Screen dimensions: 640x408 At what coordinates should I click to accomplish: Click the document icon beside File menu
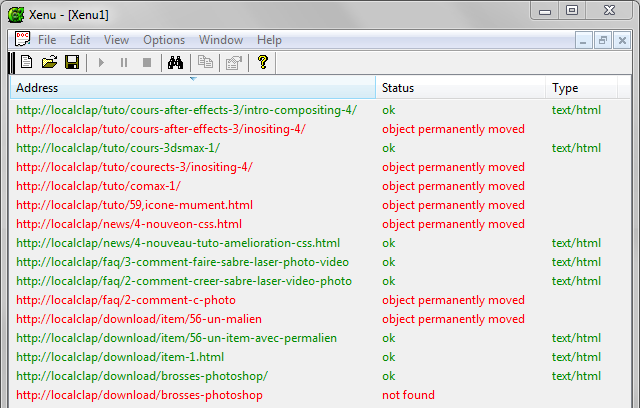(x=22, y=39)
